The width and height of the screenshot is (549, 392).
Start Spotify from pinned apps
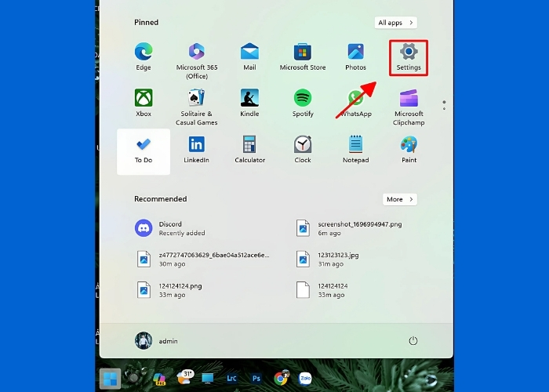tap(303, 103)
